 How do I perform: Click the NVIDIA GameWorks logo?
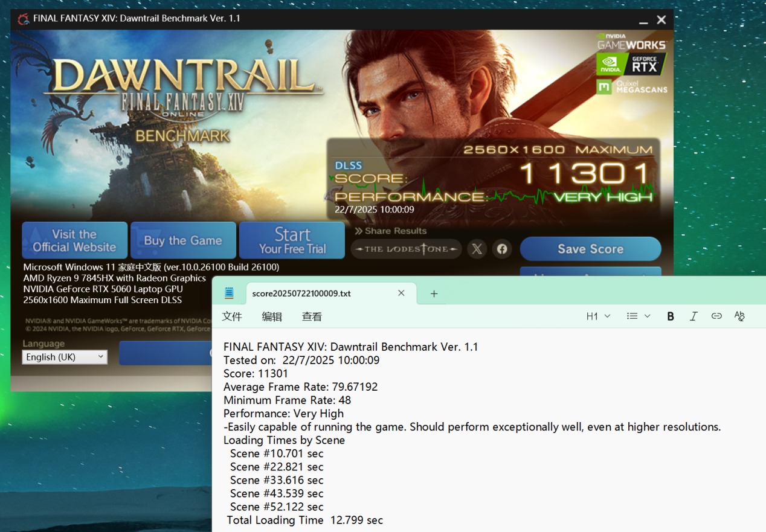(x=631, y=42)
